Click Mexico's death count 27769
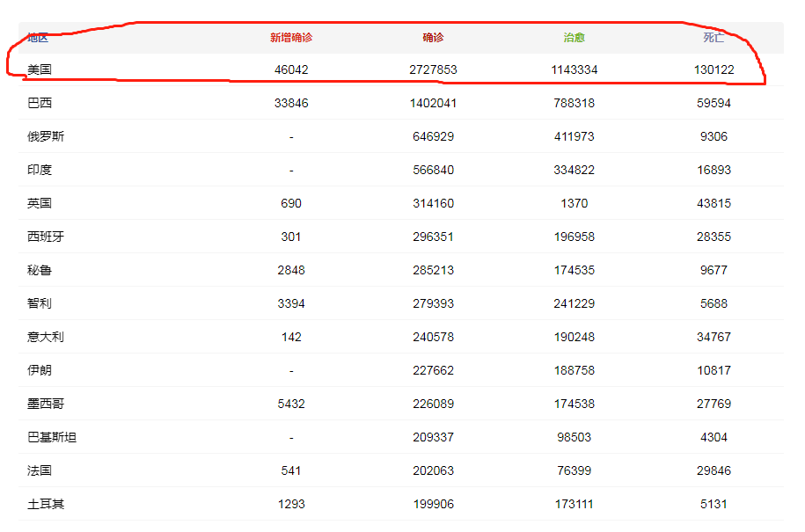This screenshot has height=532, width=805. pos(714,404)
